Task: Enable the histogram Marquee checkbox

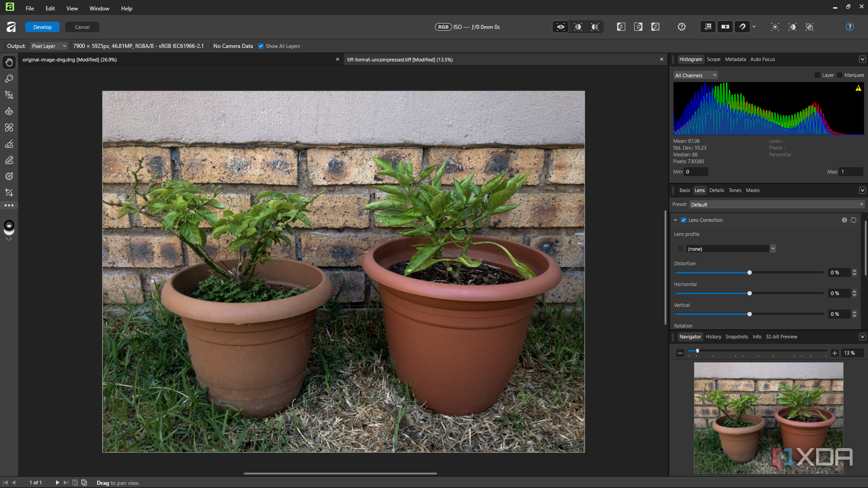Action: coord(840,75)
